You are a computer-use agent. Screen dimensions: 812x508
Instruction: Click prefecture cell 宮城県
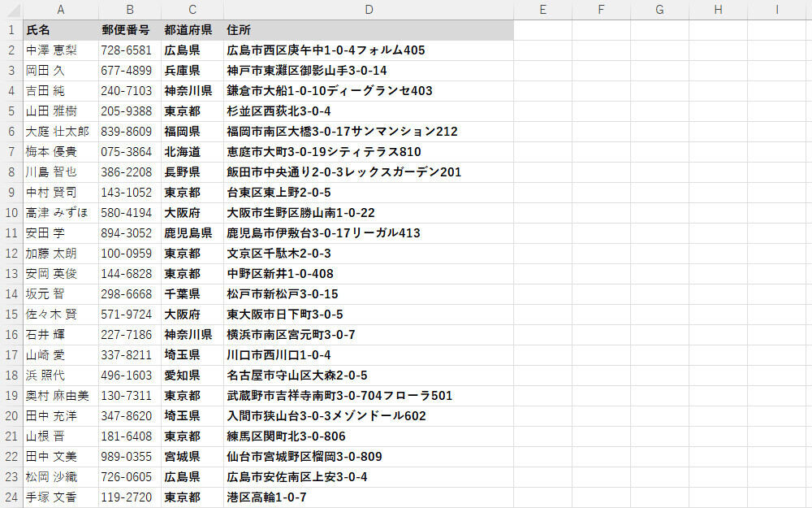tap(192, 457)
